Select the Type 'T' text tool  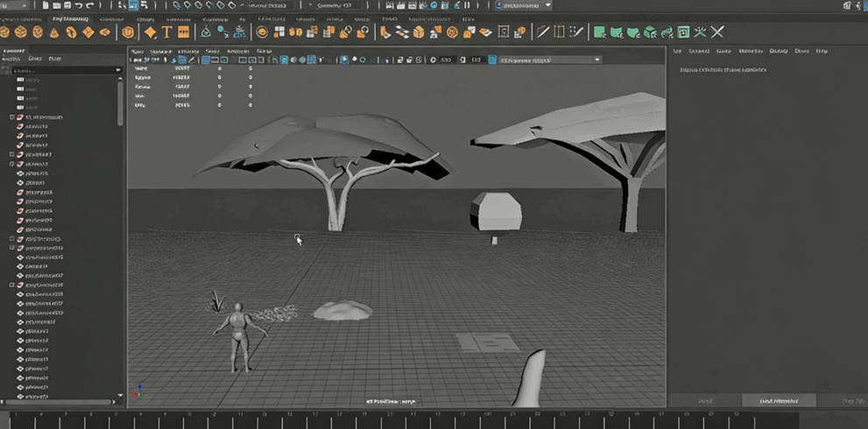point(166,32)
